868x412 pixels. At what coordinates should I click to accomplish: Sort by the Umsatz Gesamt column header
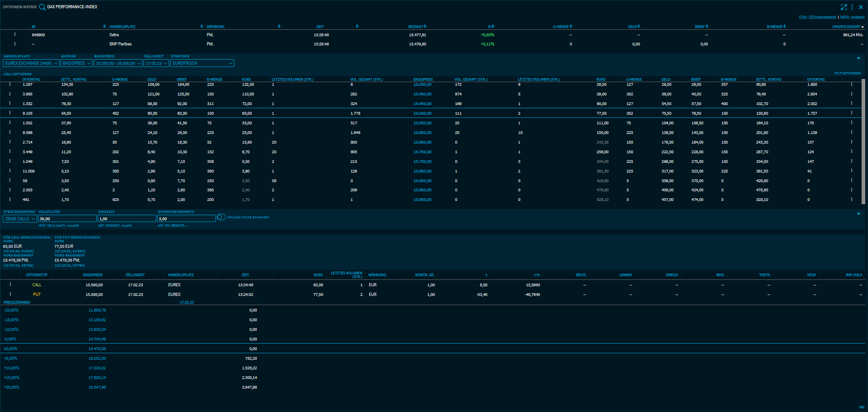[x=847, y=27]
